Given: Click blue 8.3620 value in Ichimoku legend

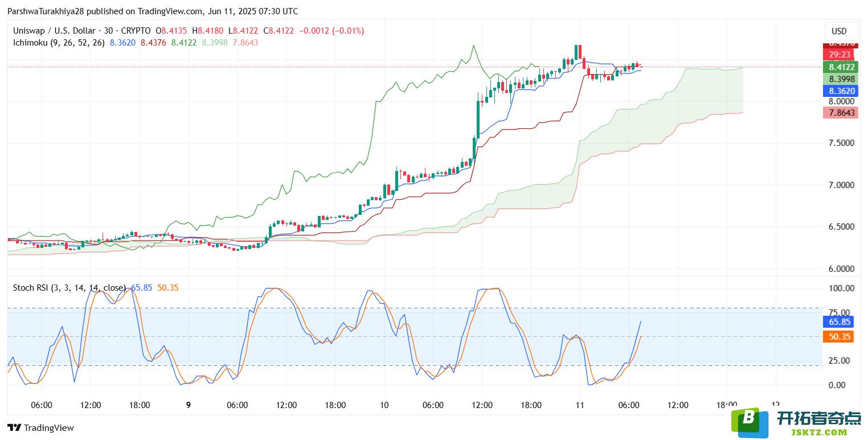Looking at the screenshot, I should 122,42.
